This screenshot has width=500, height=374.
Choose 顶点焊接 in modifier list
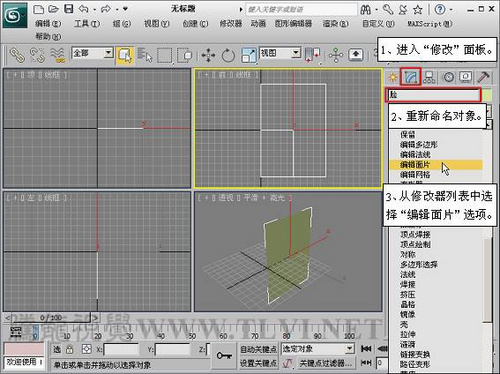coord(415,234)
